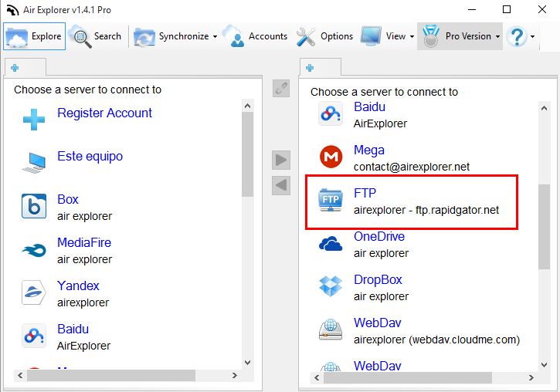Click the DropBox icon
The height and width of the screenshot is (392, 560).
331,286
